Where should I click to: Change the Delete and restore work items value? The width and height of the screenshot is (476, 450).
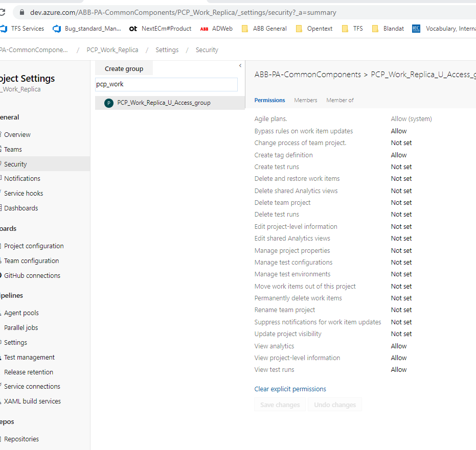401,179
